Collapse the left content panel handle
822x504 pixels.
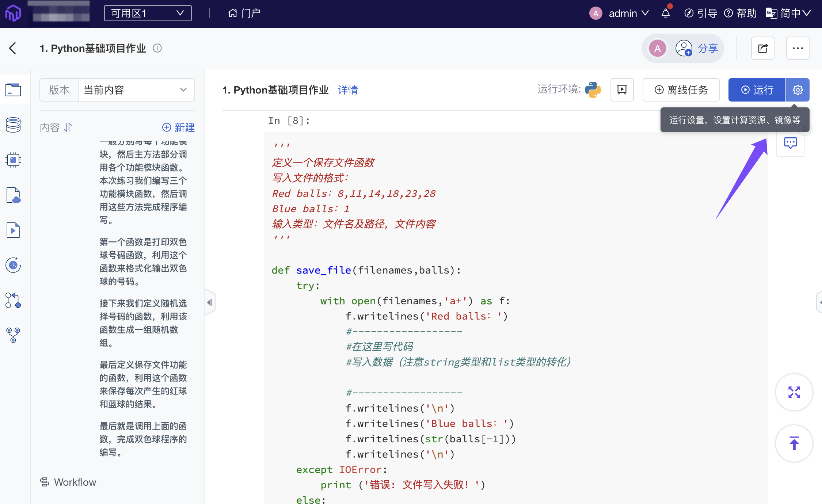210,302
